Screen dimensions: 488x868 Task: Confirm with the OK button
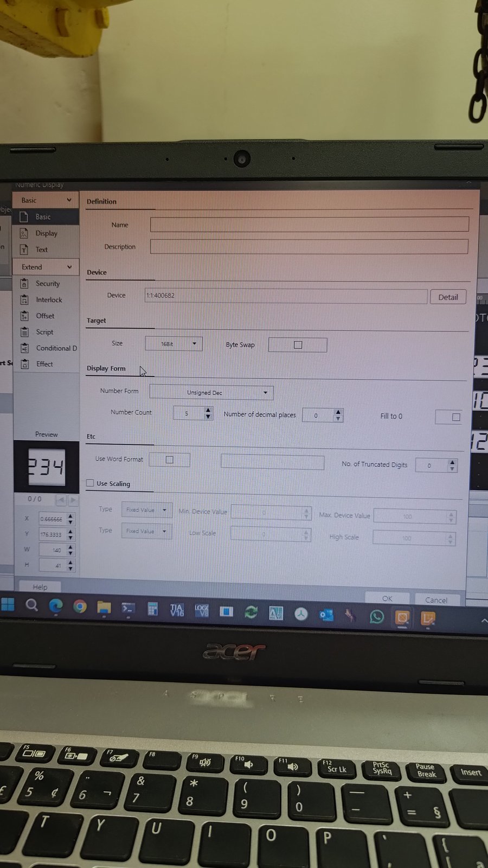click(x=387, y=598)
